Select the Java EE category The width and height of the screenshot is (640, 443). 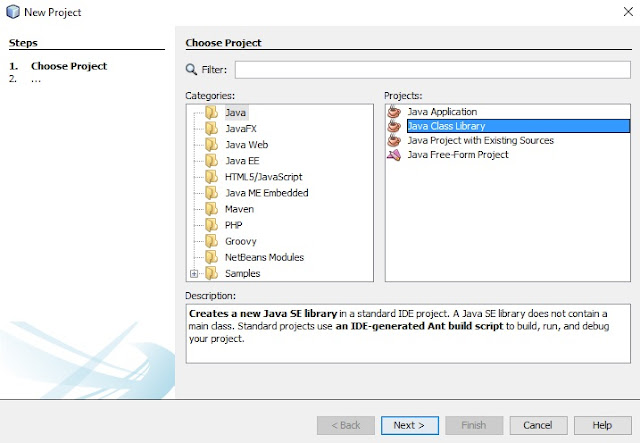click(x=242, y=161)
